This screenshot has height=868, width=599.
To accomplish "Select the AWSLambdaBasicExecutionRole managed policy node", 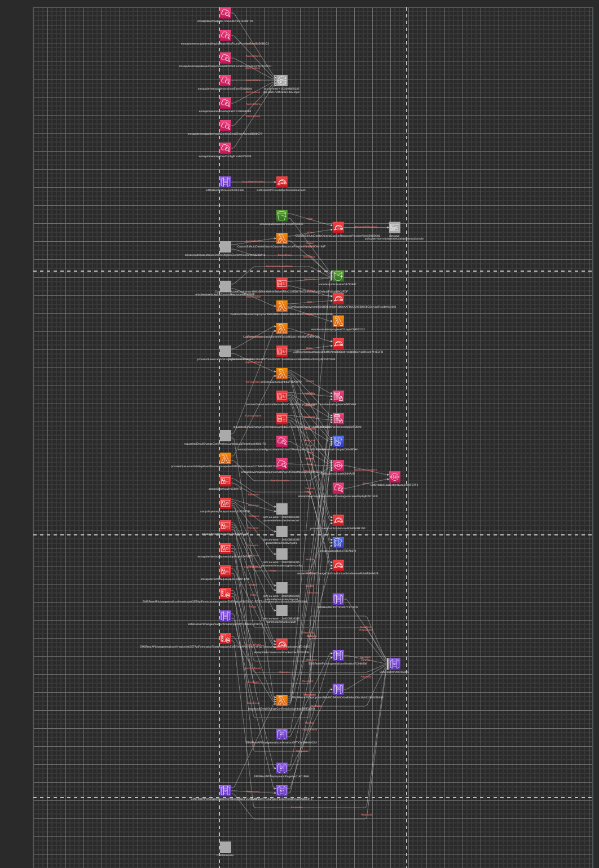I will 394,227.
